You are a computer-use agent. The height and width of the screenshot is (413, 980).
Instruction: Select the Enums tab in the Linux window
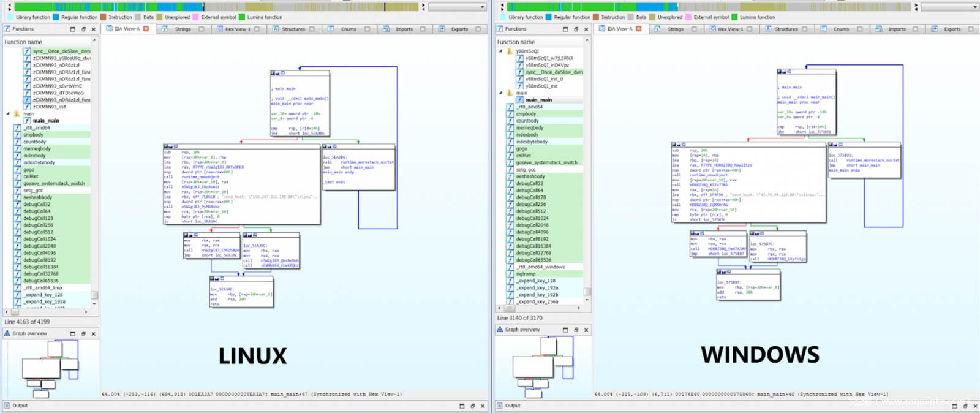pyautogui.click(x=349, y=29)
